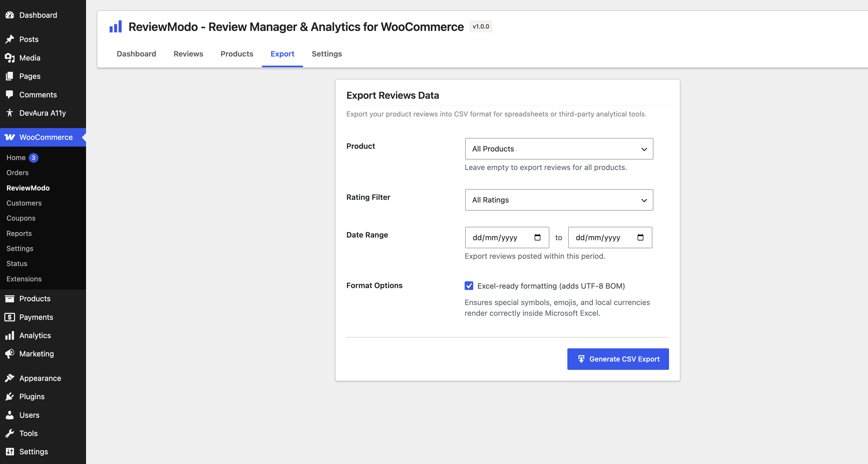Click the Marketing menu label

tap(37, 354)
